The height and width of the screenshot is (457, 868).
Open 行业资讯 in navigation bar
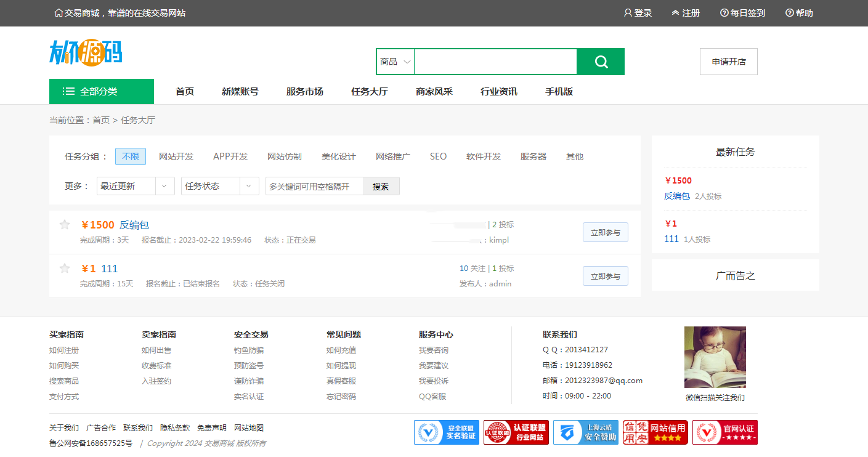point(499,92)
